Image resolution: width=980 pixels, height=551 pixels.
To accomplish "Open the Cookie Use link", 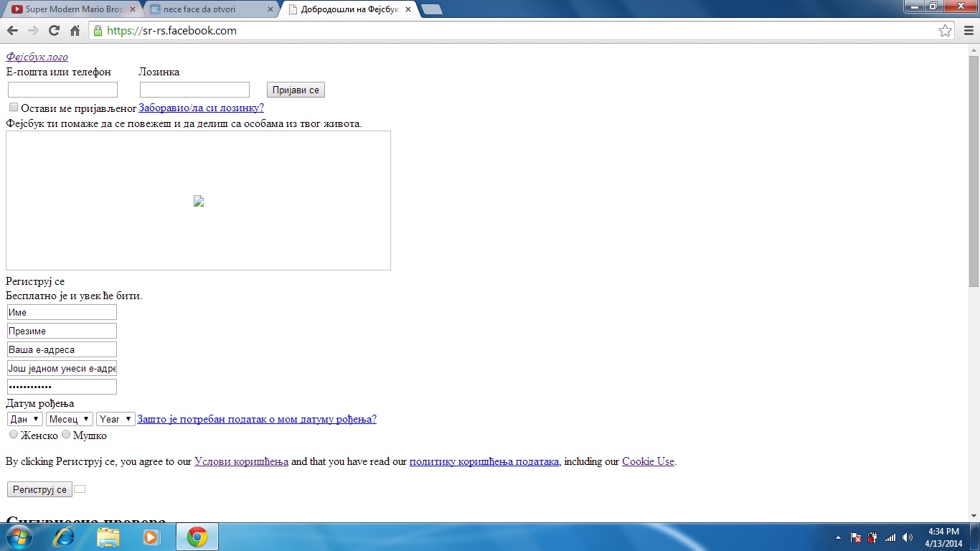I will [x=648, y=461].
